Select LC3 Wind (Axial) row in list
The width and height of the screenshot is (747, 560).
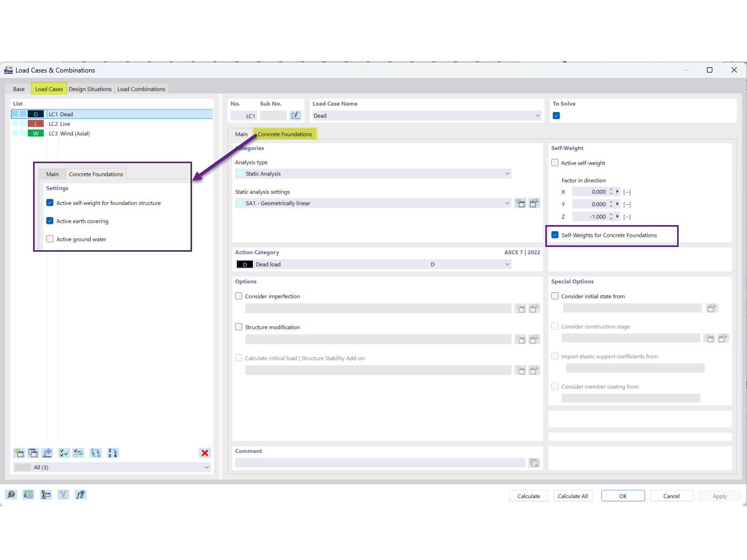point(112,133)
